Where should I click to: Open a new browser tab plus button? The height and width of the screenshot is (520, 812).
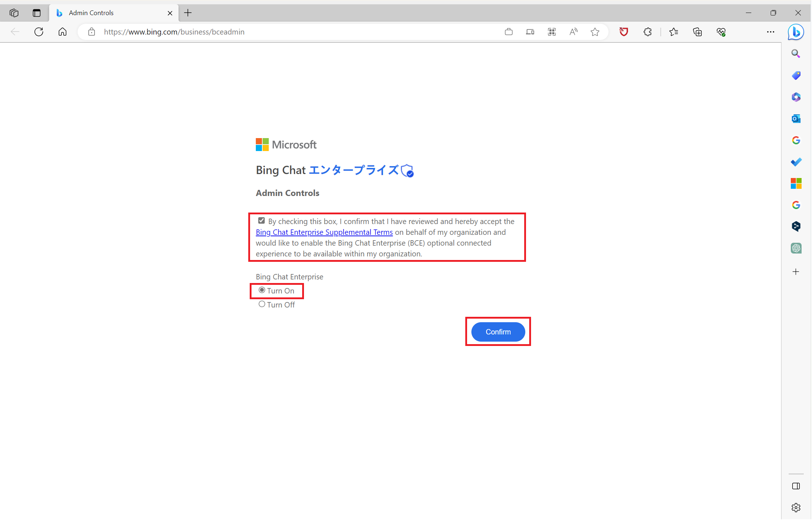pyautogui.click(x=188, y=13)
